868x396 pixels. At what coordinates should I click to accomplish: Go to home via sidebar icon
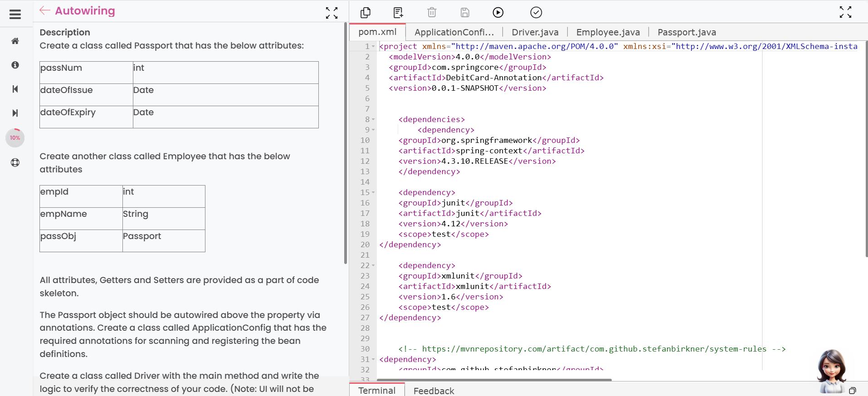(15, 41)
